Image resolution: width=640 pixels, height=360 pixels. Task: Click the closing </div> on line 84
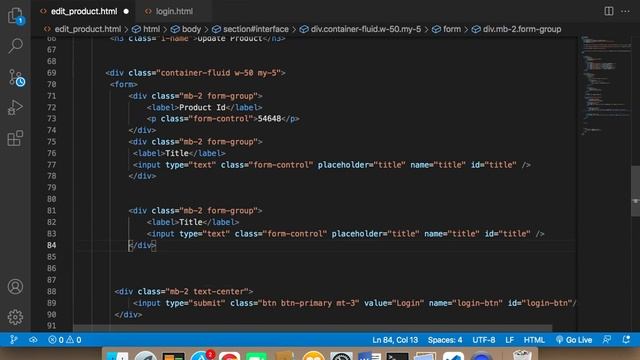(x=142, y=245)
